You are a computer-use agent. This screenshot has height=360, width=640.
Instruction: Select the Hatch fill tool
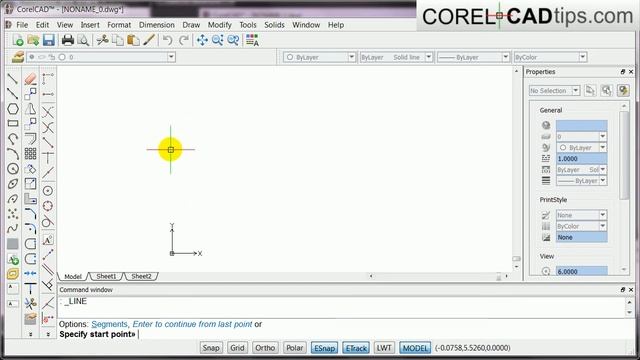pyautogui.click(x=13, y=244)
